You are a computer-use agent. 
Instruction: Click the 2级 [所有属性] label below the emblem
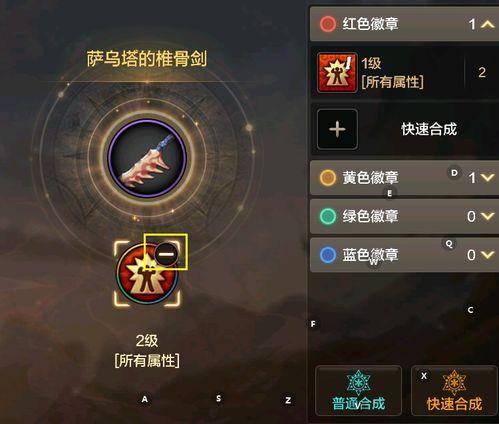click(147, 351)
